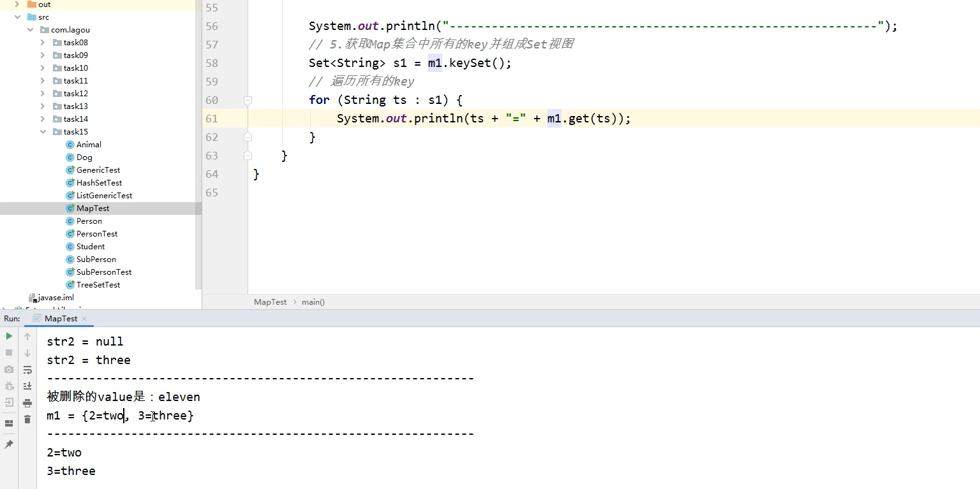The height and width of the screenshot is (489, 980).
Task: Click MapTest in the editor breadcrumb
Action: (x=271, y=302)
